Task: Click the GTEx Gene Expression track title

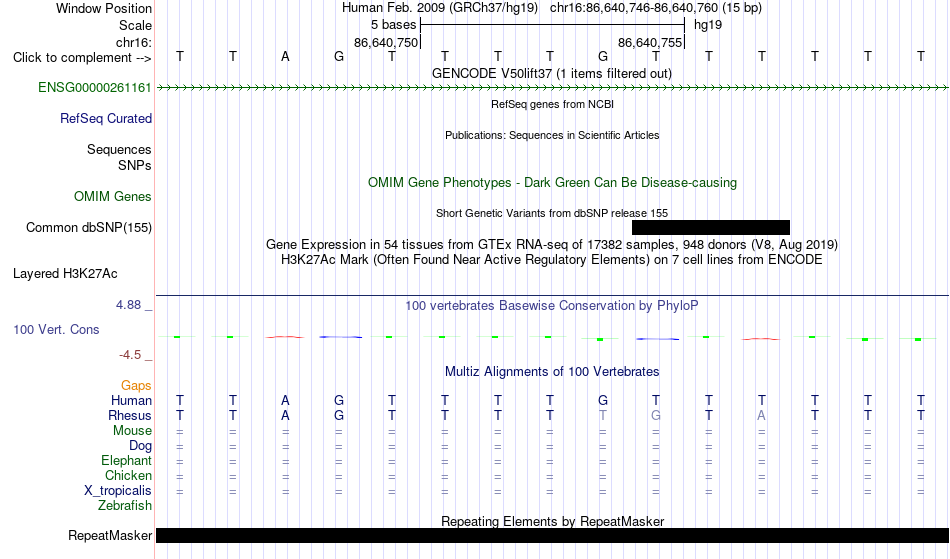Action: pos(552,245)
